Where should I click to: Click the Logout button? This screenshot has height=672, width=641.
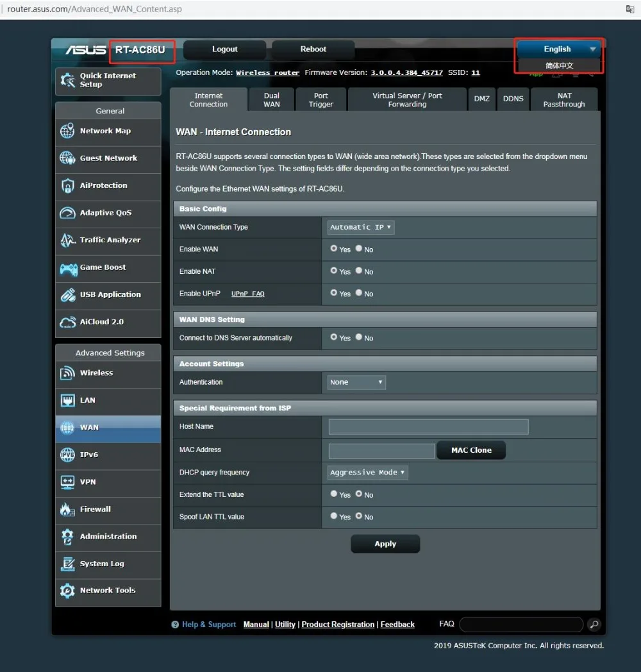224,49
